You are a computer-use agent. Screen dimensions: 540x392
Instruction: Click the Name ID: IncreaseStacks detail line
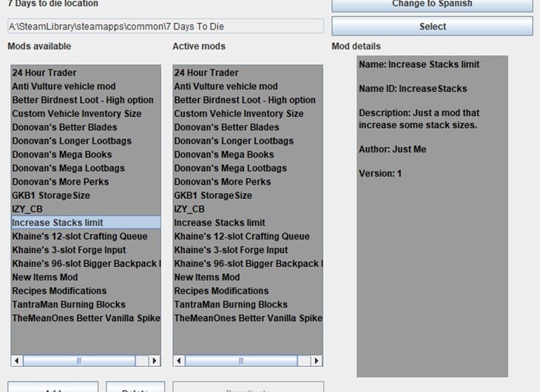click(x=413, y=89)
